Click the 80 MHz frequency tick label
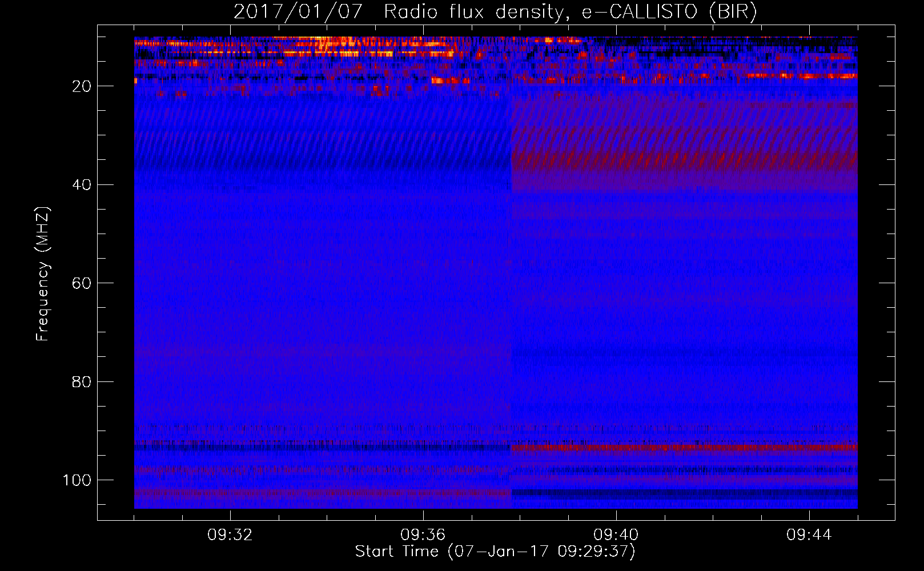 (82, 381)
